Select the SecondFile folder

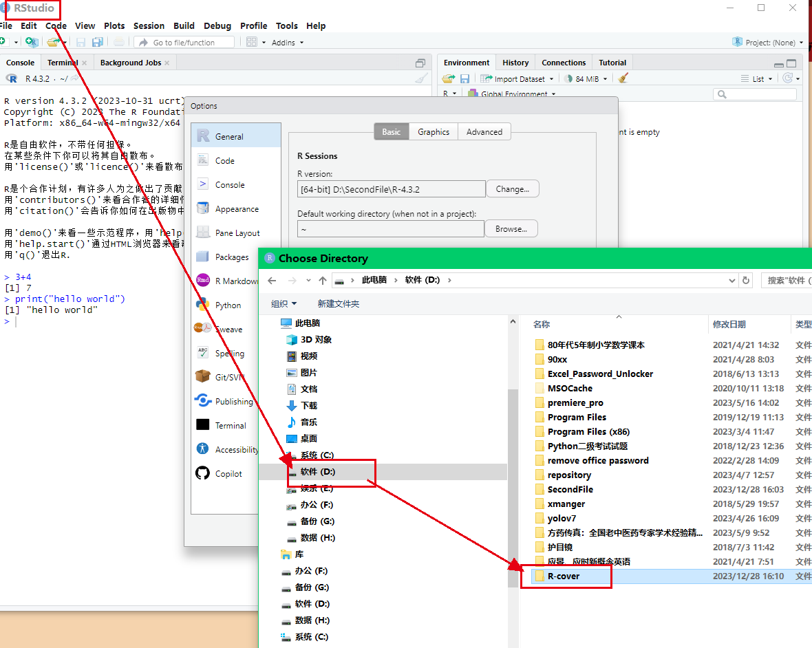pos(570,489)
